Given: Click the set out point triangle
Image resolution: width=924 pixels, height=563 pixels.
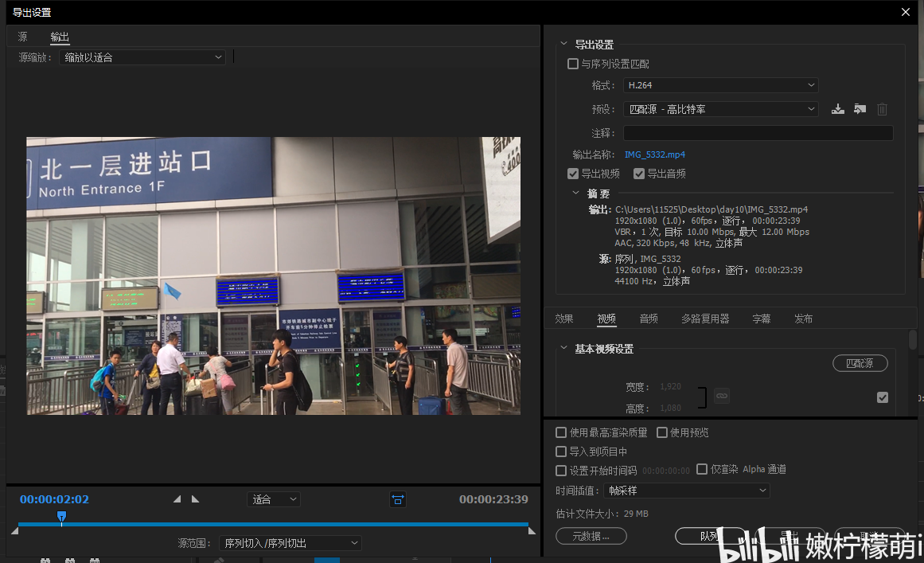Looking at the screenshot, I should point(195,499).
